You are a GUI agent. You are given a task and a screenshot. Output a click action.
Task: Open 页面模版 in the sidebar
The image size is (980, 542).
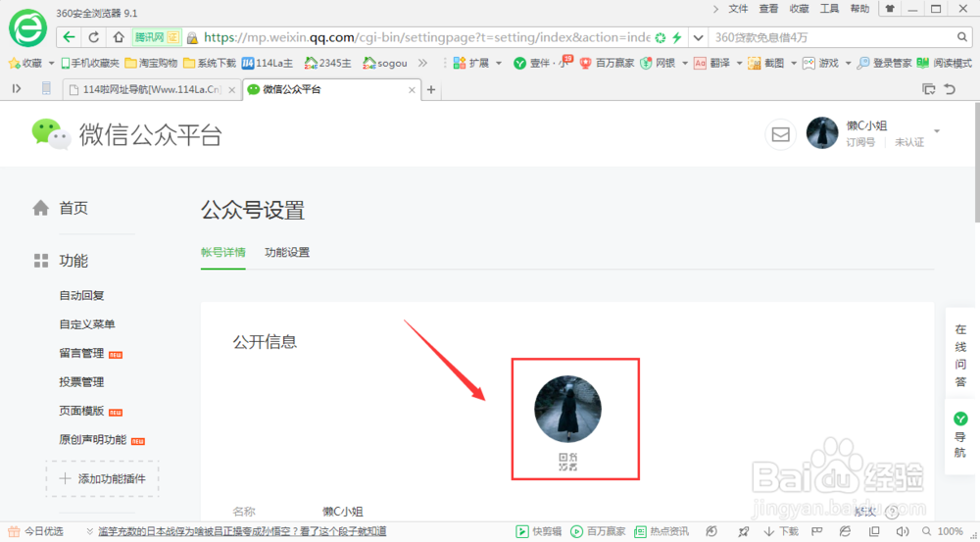[x=82, y=411]
